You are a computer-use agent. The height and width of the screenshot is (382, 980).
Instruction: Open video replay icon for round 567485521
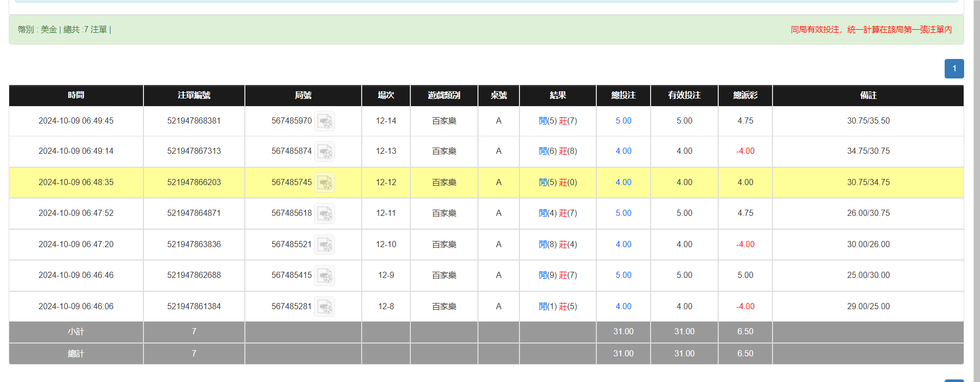pyautogui.click(x=324, y=245)
